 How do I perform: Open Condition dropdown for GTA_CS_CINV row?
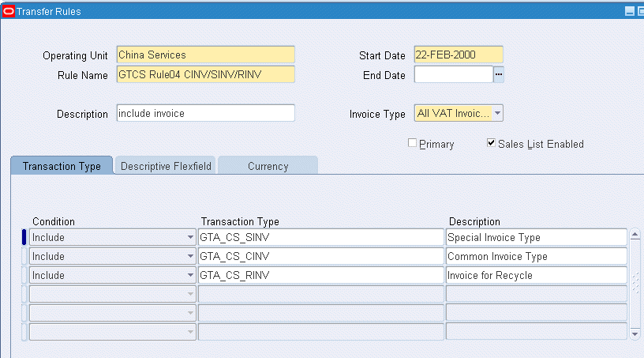click(190, 256)
